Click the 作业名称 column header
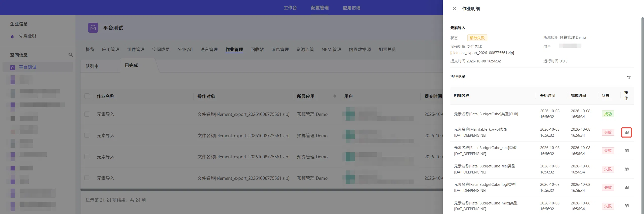This screenshot has height=214, width=644. coord(106,96)
